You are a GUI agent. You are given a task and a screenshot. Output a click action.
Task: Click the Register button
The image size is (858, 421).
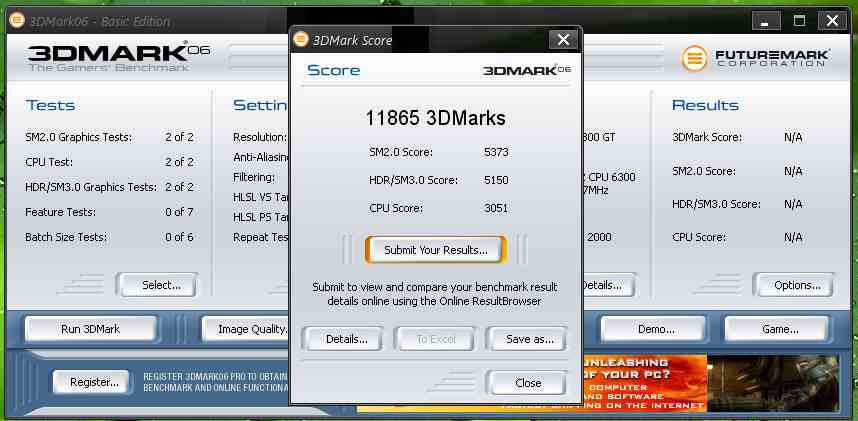[x=92, y=382]
